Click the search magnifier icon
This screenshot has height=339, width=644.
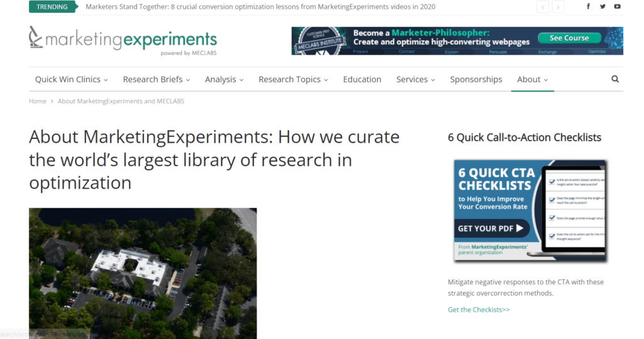point(615,79)
